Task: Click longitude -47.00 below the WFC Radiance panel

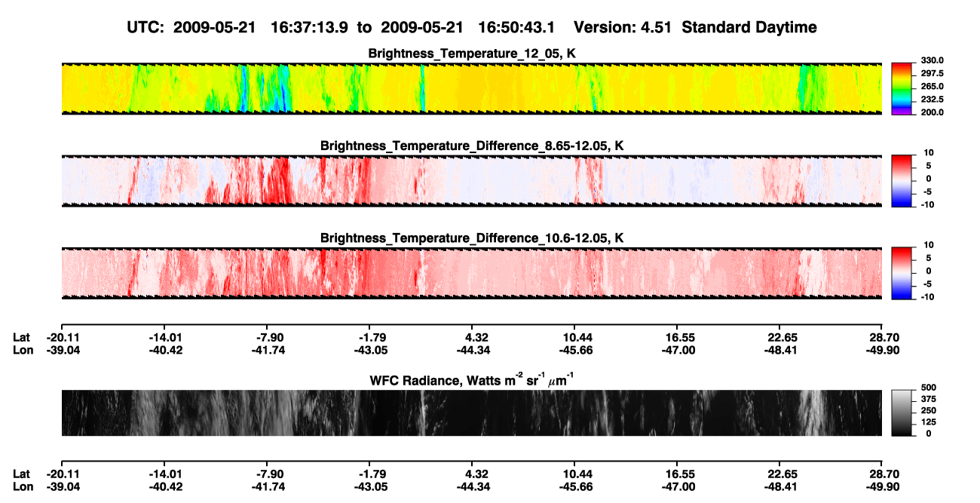Action: pyautogui.click(x=677, y=487)
